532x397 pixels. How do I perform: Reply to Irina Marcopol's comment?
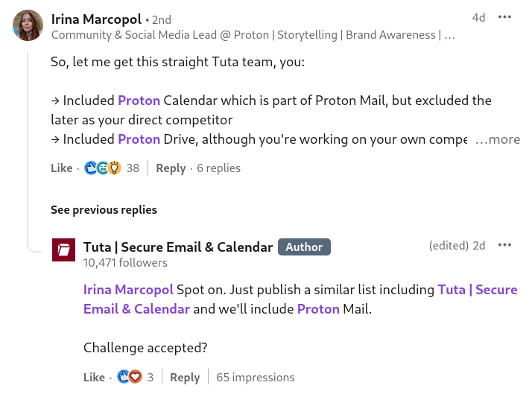tap(171, 168)
